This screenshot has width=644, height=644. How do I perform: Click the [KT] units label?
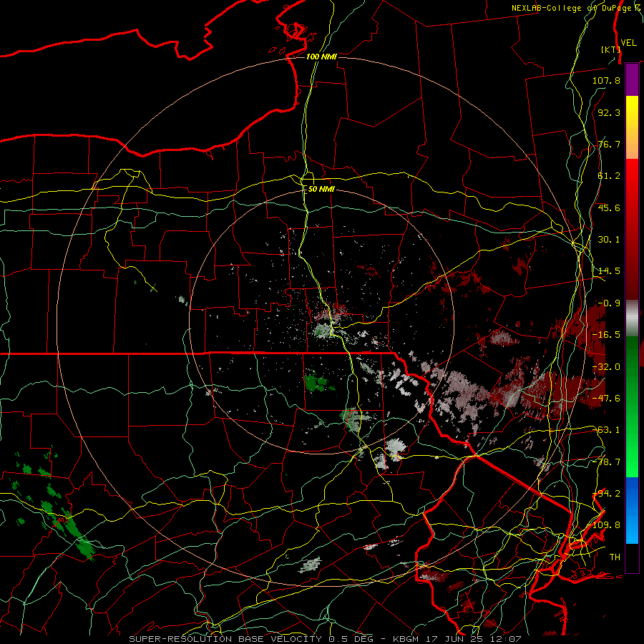(611, 49)
